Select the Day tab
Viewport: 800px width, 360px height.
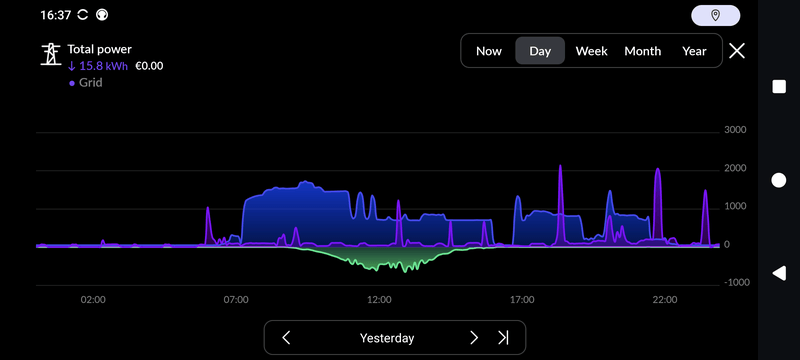[x=540, y=51]
